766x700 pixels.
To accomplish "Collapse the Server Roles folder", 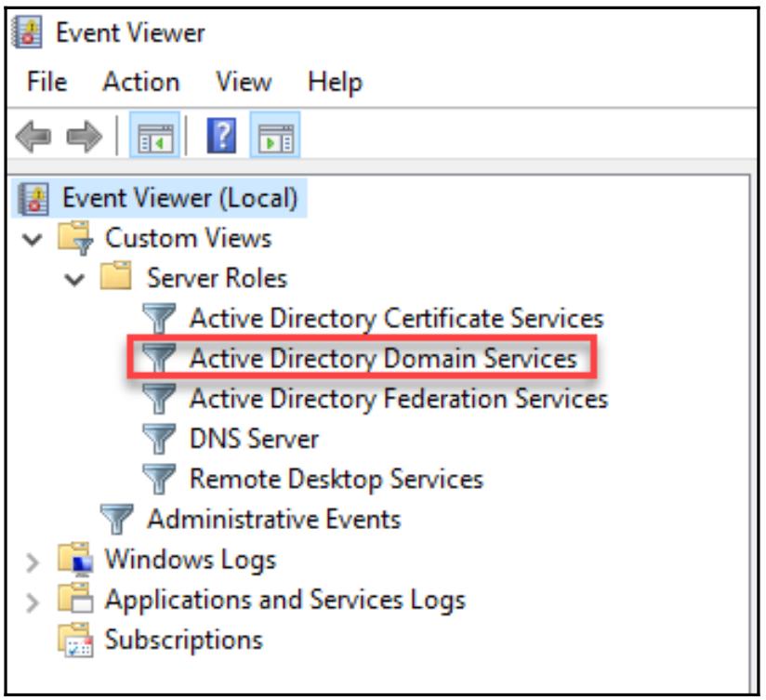I will 77,279.
